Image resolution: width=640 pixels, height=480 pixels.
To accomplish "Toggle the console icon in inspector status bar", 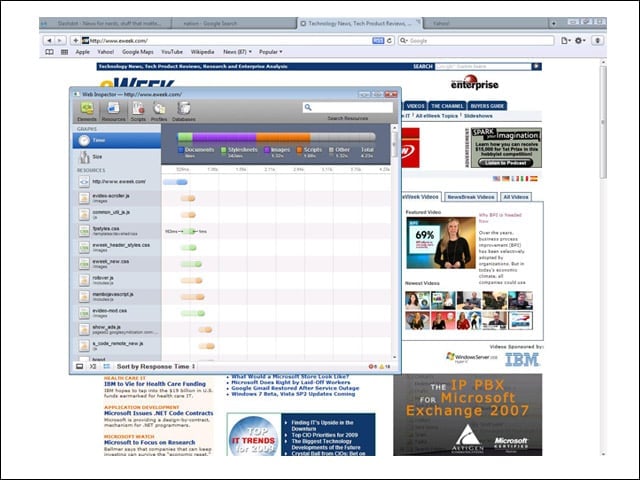I will tap(93, 367).
